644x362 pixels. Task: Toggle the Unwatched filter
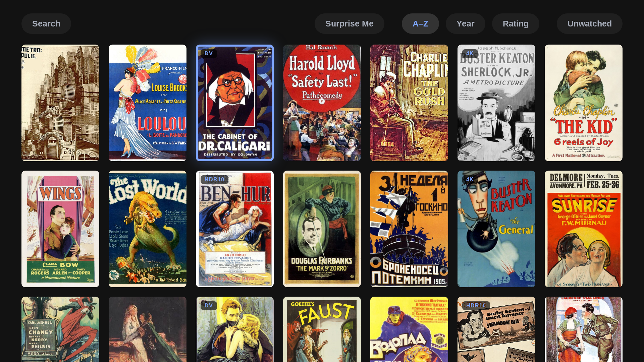[589, 23]
